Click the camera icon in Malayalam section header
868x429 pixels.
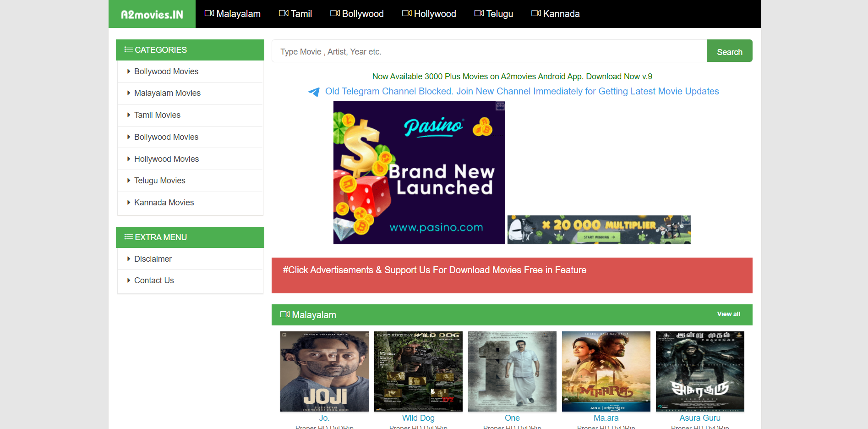(x=285, y=314)
